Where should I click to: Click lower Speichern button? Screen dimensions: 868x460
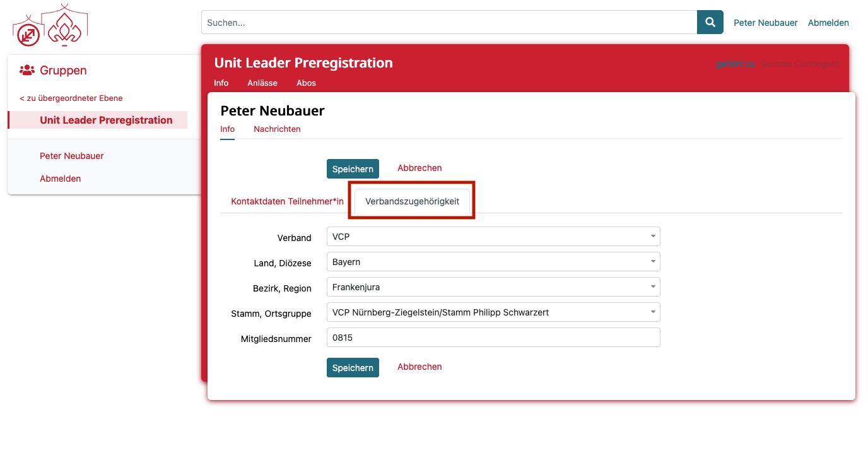tap(353, 368)
